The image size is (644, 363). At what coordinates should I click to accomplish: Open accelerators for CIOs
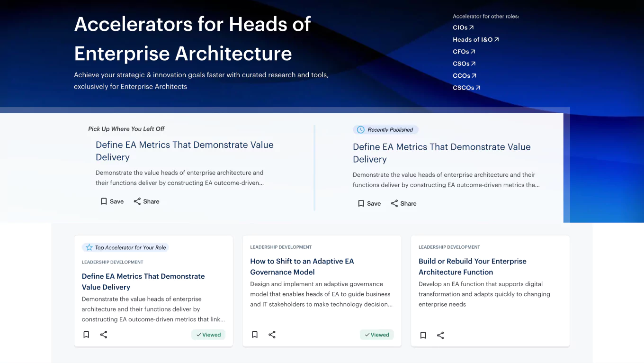pos(463,27)
